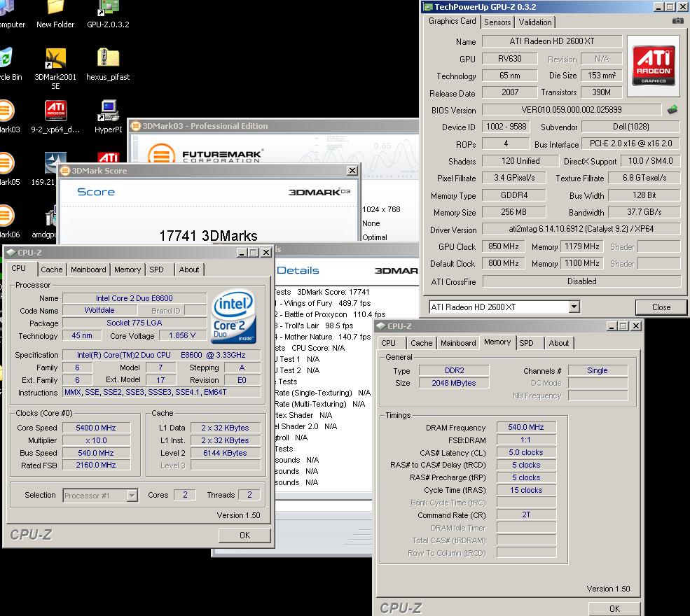Click OK in the left CPU-Z window
The height and width of the screenshot is (616, 690).
[244, 535]
